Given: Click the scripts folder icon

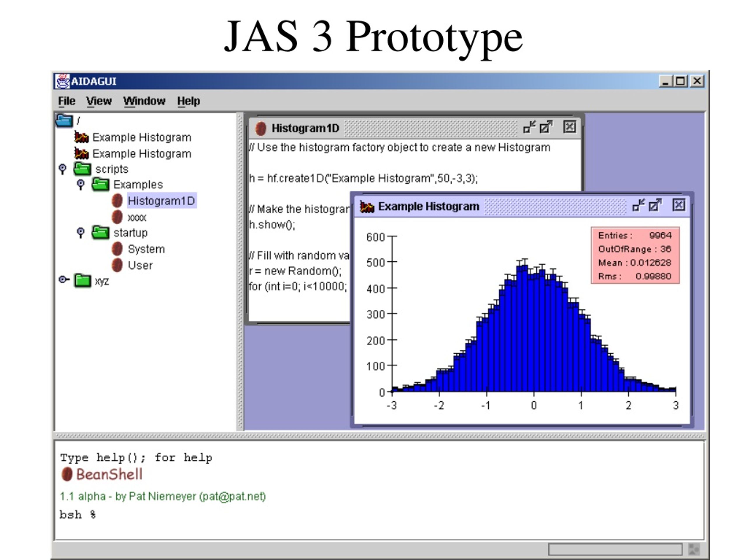Looking at the screenshot, I should click(x=82, y=169).
